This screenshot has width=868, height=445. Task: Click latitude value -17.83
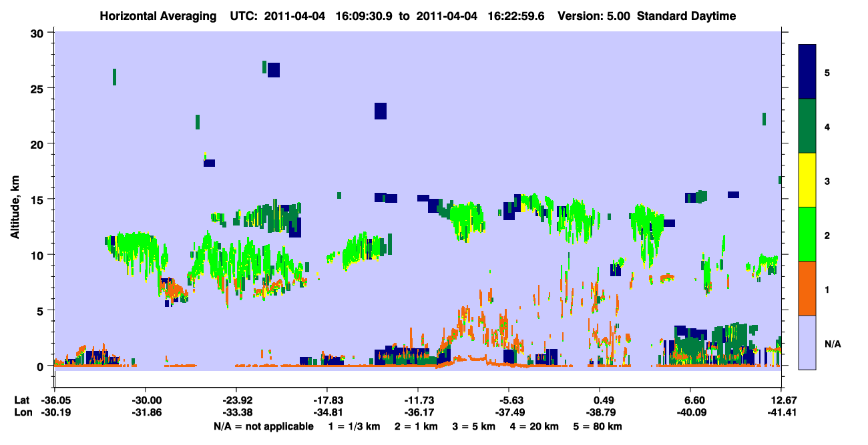point(327,400)
